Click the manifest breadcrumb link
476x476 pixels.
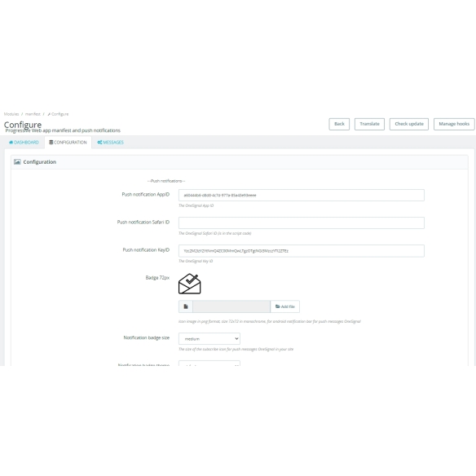tap(33, 114)
